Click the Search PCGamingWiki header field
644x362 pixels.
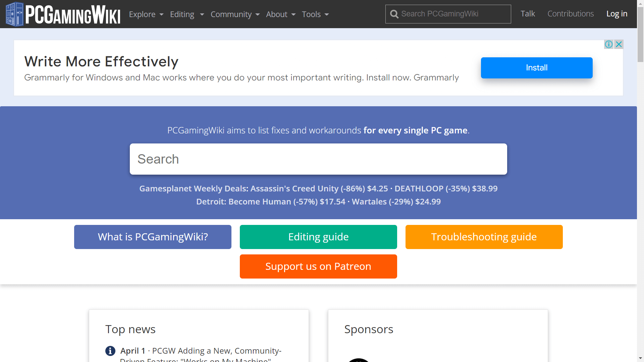453,14
